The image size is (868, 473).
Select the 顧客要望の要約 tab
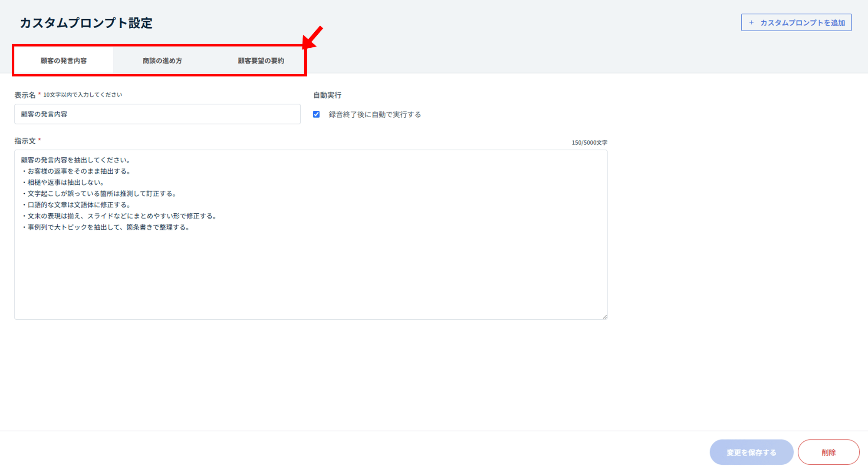click(x=261, y=61)
